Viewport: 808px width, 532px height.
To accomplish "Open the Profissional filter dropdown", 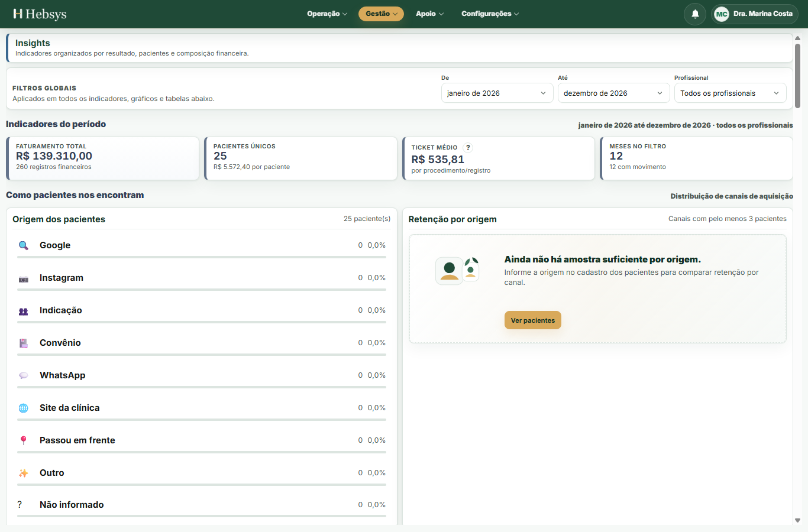I will [730, 93].
